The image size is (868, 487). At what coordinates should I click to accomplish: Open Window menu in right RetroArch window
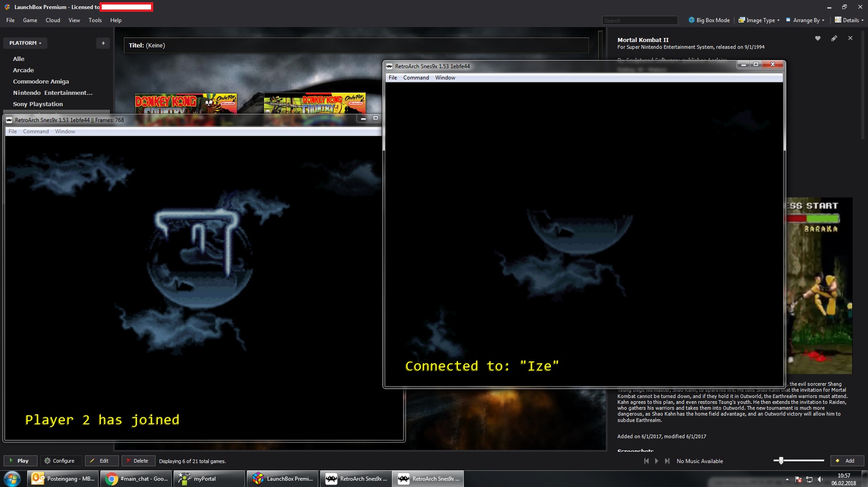pyautogui.click(x=445, y=78)
